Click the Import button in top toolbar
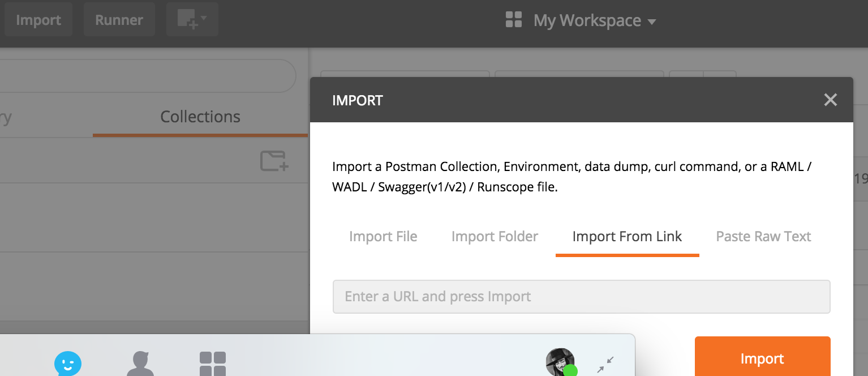The image size is (868, 376). coord(38,20)
